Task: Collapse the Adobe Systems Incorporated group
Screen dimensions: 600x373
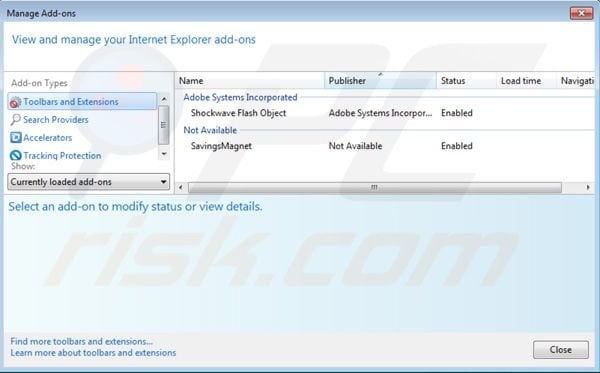Action: (240, 97)
